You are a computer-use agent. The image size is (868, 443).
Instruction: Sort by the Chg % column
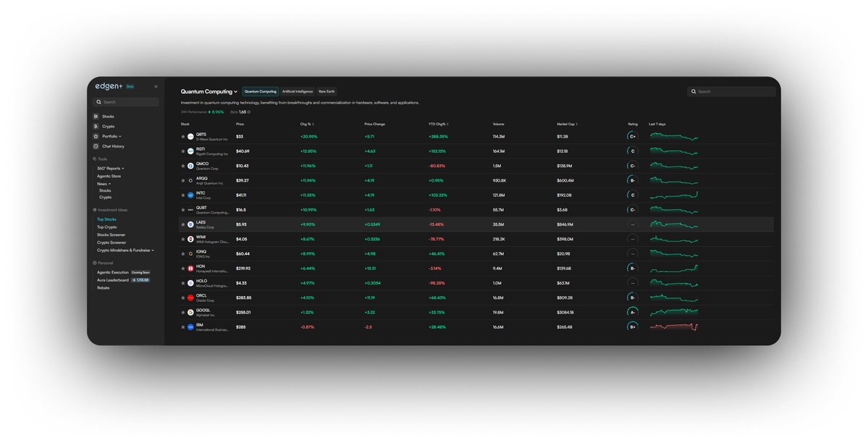(x=307, y=124)
